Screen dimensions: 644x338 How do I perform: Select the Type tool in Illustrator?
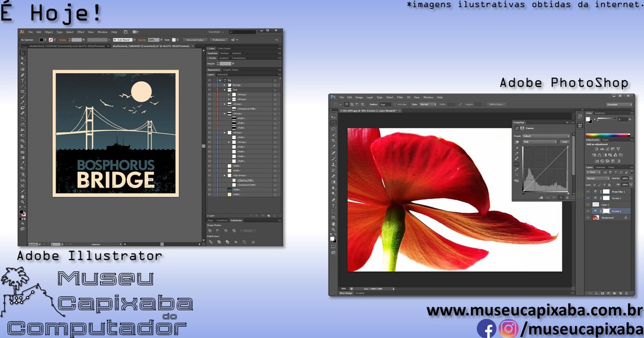click(x=23, y=81)
